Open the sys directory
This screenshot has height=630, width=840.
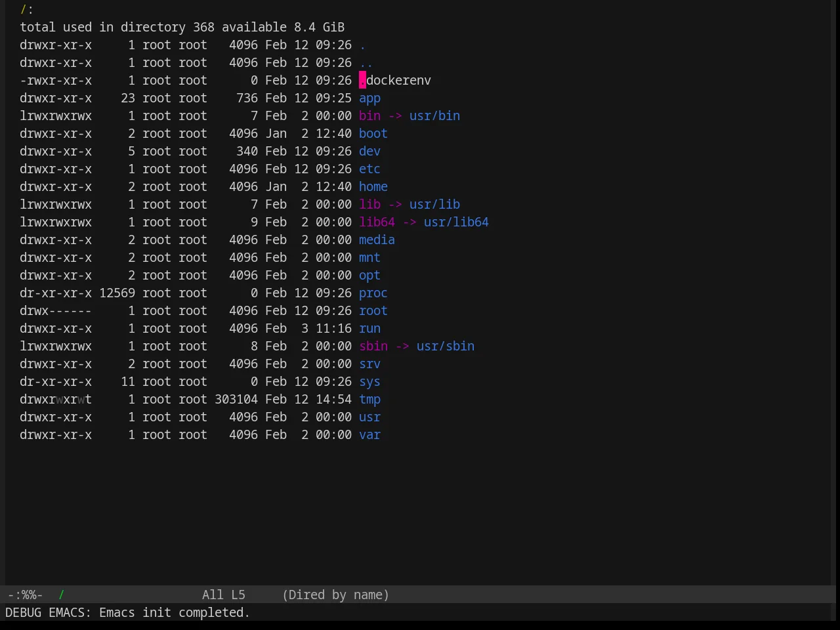(x=369, y=382)
